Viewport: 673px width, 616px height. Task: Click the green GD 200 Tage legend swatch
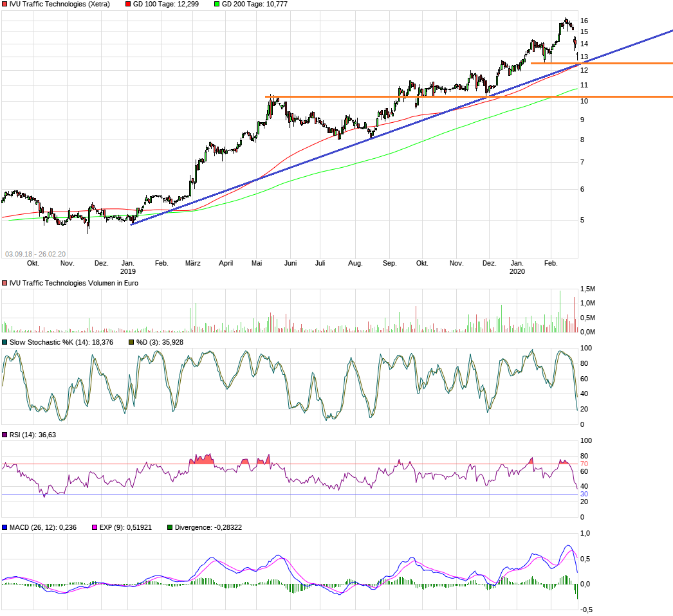click(217, 4)
